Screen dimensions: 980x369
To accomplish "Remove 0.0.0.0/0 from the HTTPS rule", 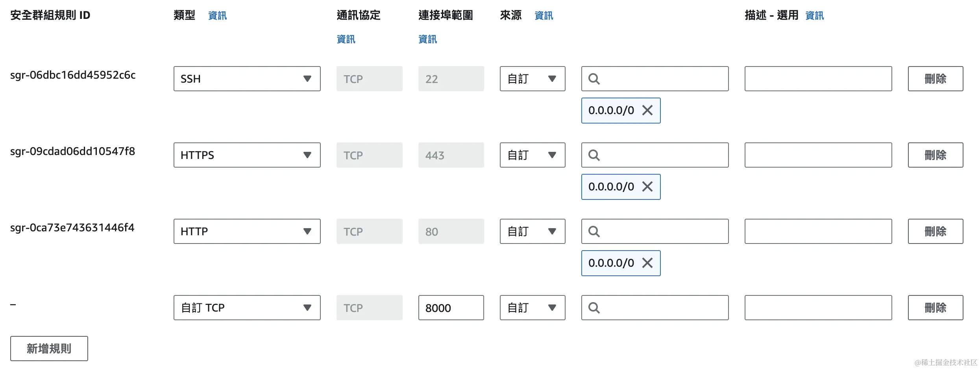I will pos(647,187).
